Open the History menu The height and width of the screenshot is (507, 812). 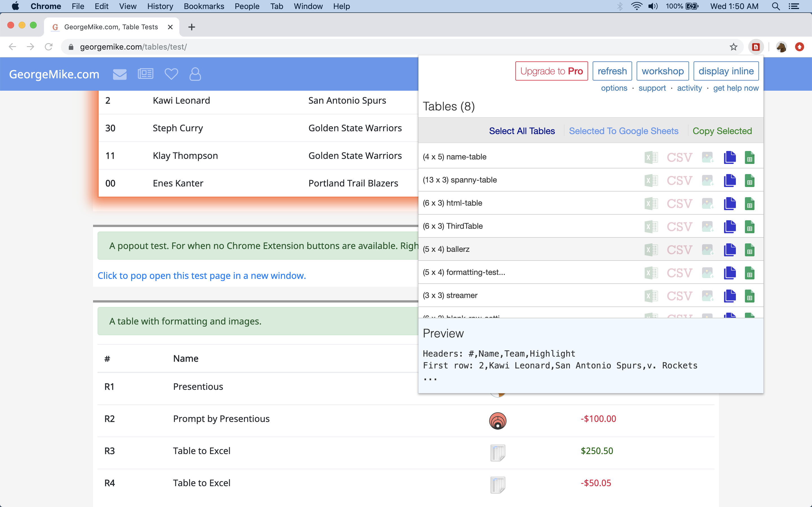tap(160, 6)
